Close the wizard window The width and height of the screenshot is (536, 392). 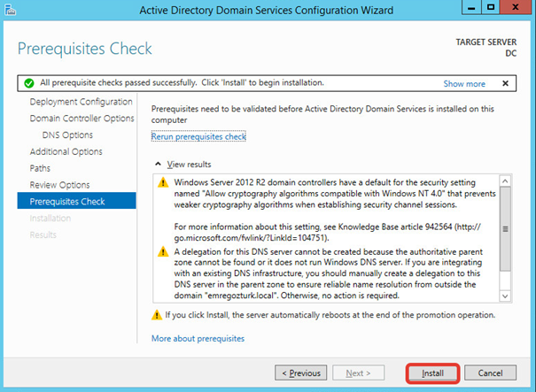point(516,7)
